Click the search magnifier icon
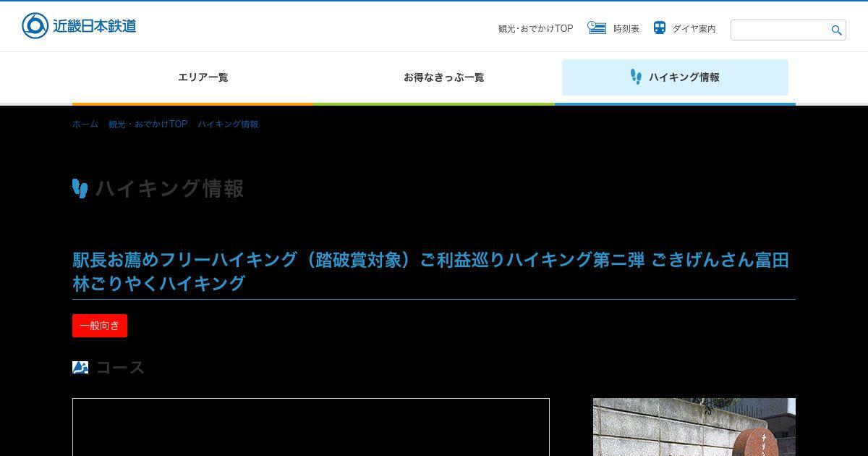This screenshot has width=868, height=456. click(x=836, y=30)
